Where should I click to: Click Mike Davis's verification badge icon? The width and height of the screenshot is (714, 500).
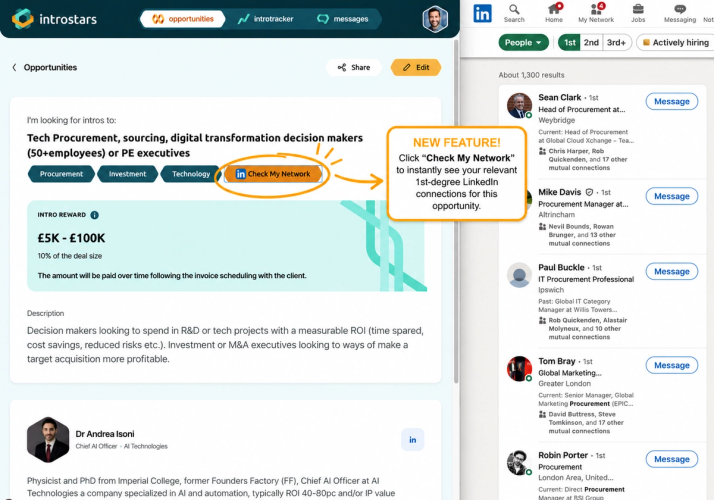(589, 192)
